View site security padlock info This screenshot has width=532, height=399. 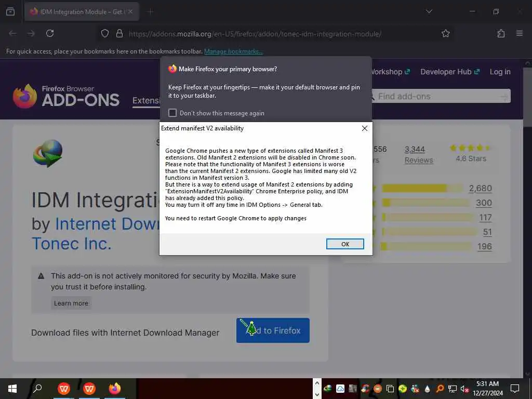(119, 33)
